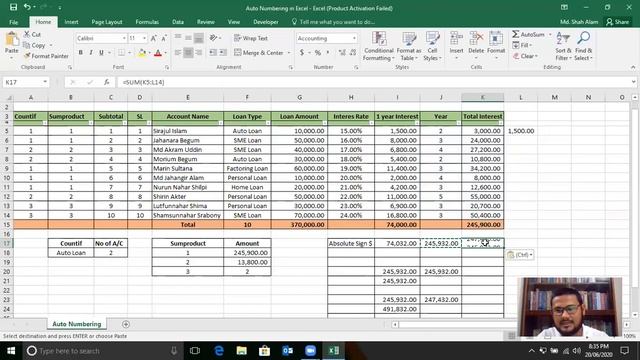Viewport: 640px width, 360px height.
Task: Click the Tell me what you want to do box
Action: [x=333, y=22]
